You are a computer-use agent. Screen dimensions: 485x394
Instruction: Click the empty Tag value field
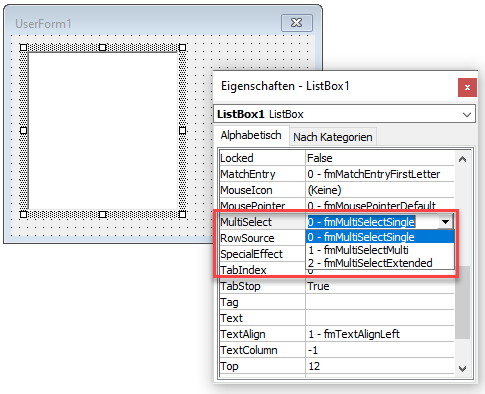[x=380, y=302]
